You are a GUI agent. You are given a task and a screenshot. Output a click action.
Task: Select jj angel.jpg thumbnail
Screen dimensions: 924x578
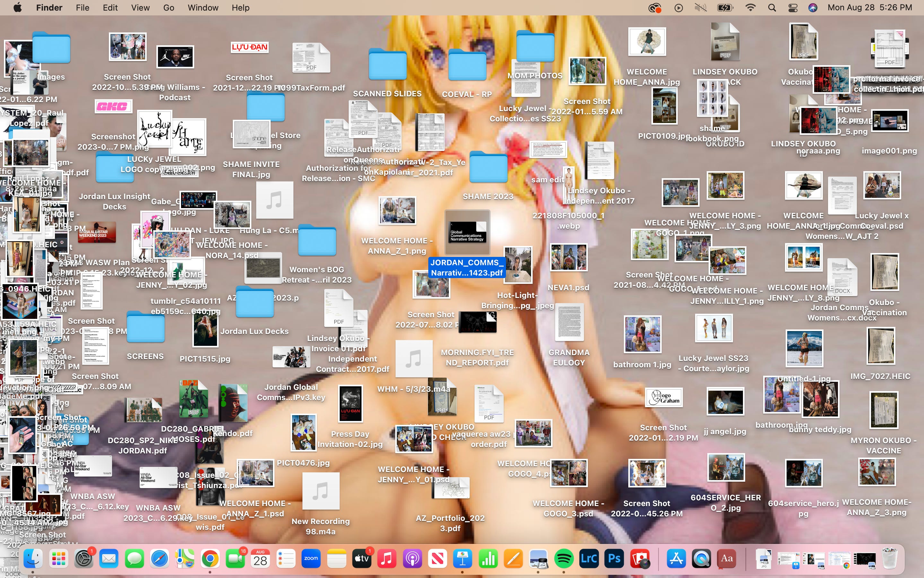pos(725,401)
